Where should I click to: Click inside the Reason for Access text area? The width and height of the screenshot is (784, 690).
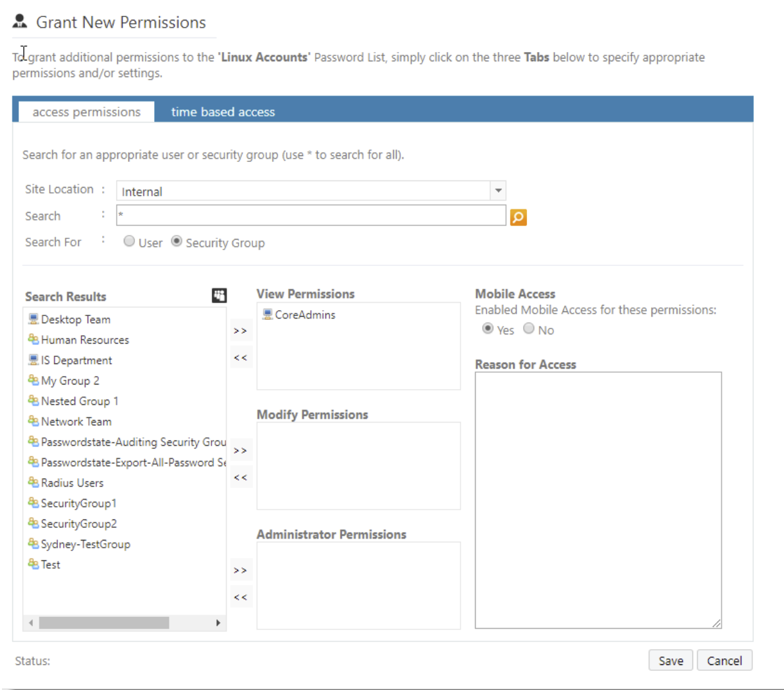598,497
